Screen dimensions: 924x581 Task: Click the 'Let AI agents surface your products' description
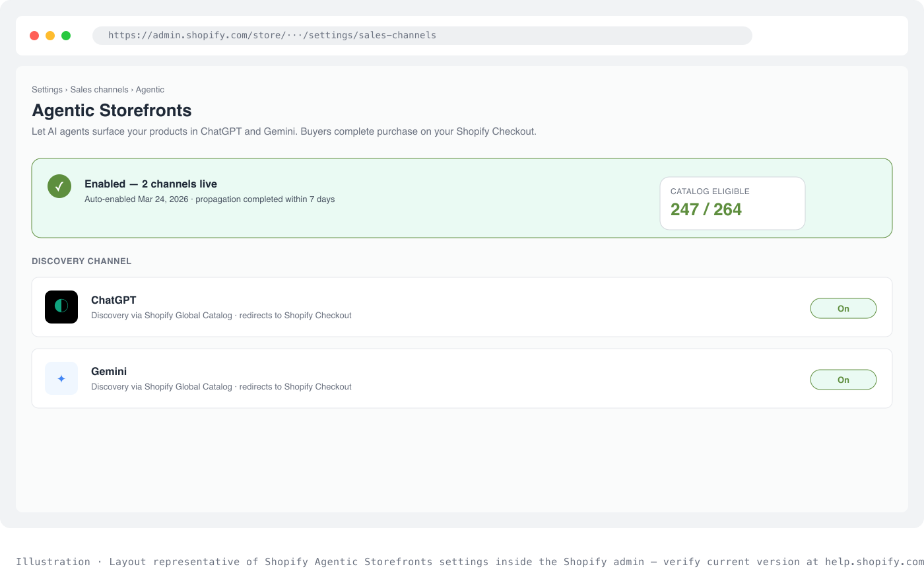(284, 131)
